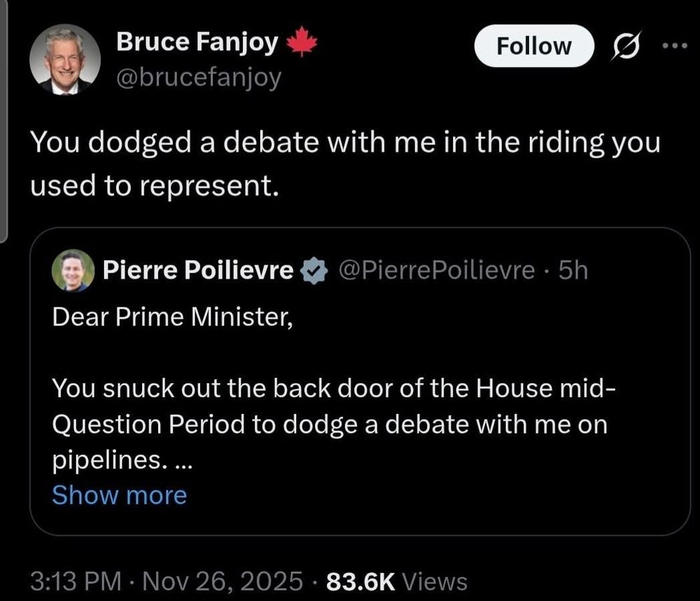
Task: Click Pierre Poilievre display name
Action: point(198,270)
